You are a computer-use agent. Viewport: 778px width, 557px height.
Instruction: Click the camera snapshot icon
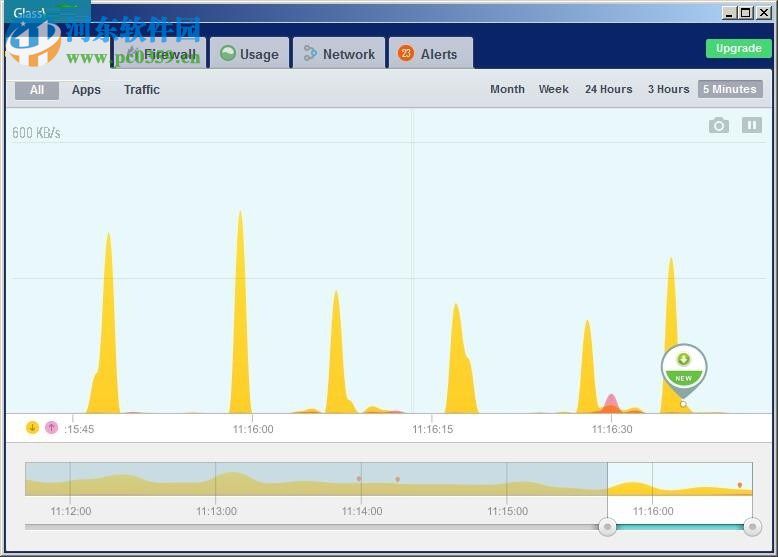point(718,125)
